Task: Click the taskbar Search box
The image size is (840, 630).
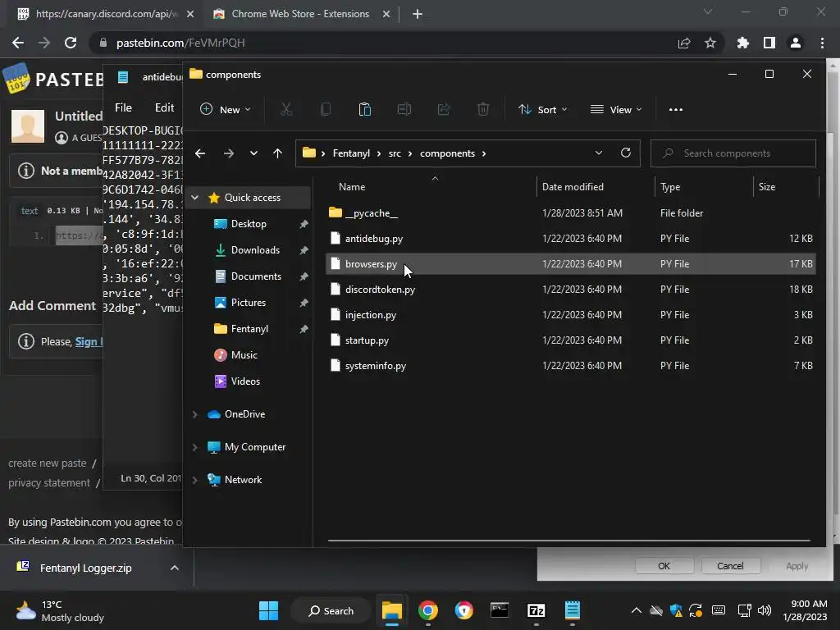Action: point(331,610)
